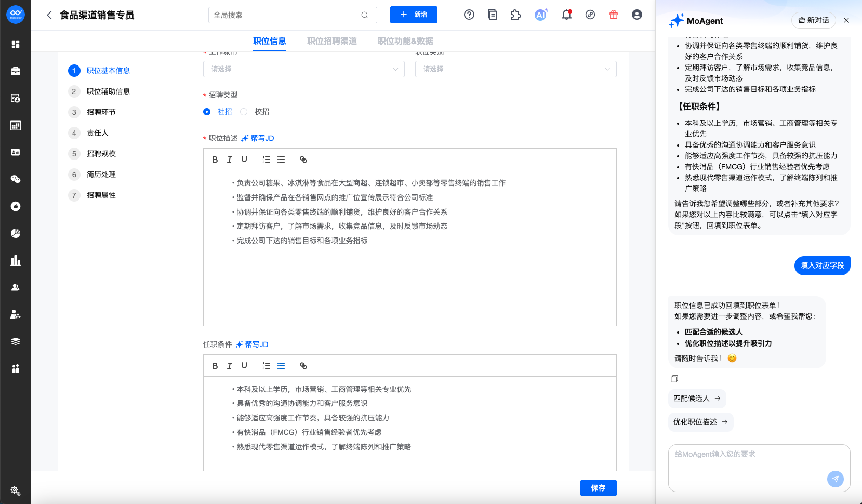Open the briefcase jobs icon in sidebar
The image size is (862, 504).
(16, 71)
